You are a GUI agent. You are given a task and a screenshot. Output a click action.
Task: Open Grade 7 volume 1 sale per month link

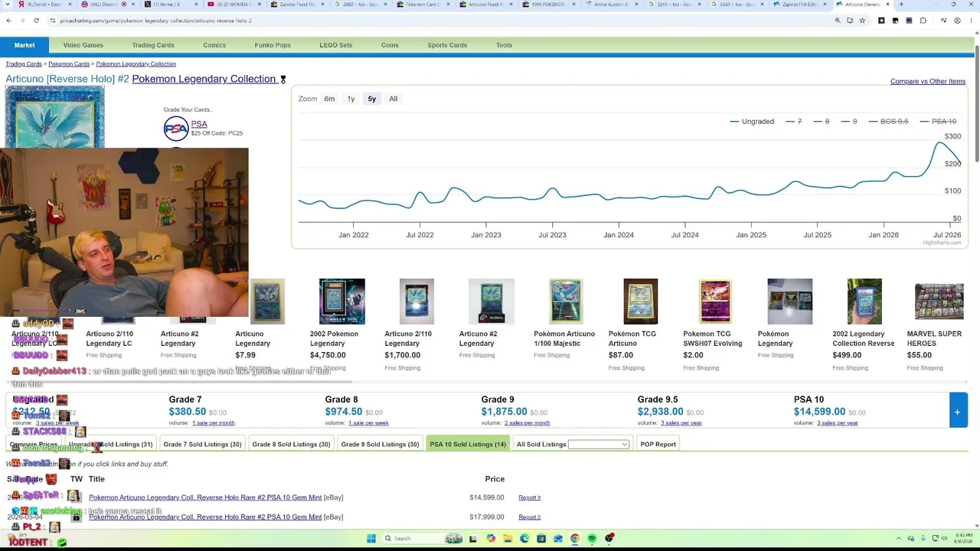213,423
